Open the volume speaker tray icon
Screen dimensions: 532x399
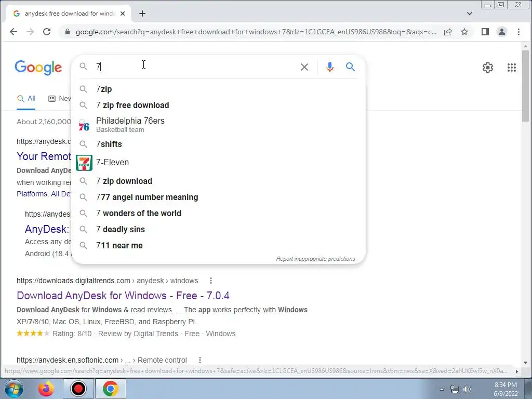tap(467, 389)
